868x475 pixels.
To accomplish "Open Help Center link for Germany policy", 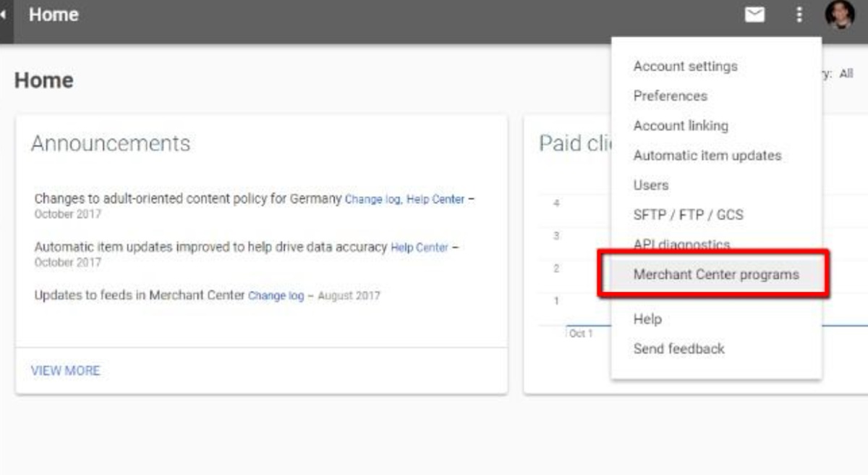I will [x=435, y=199].
